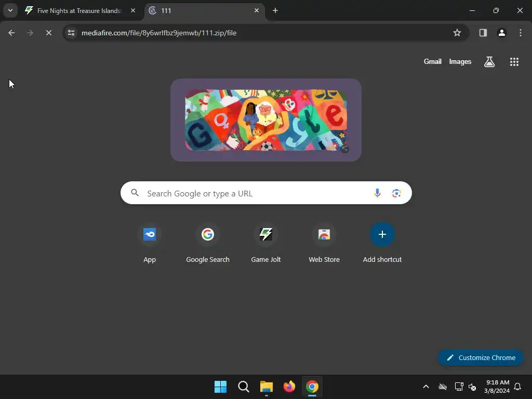Open the App shortcut

click(x=150, y=242)
